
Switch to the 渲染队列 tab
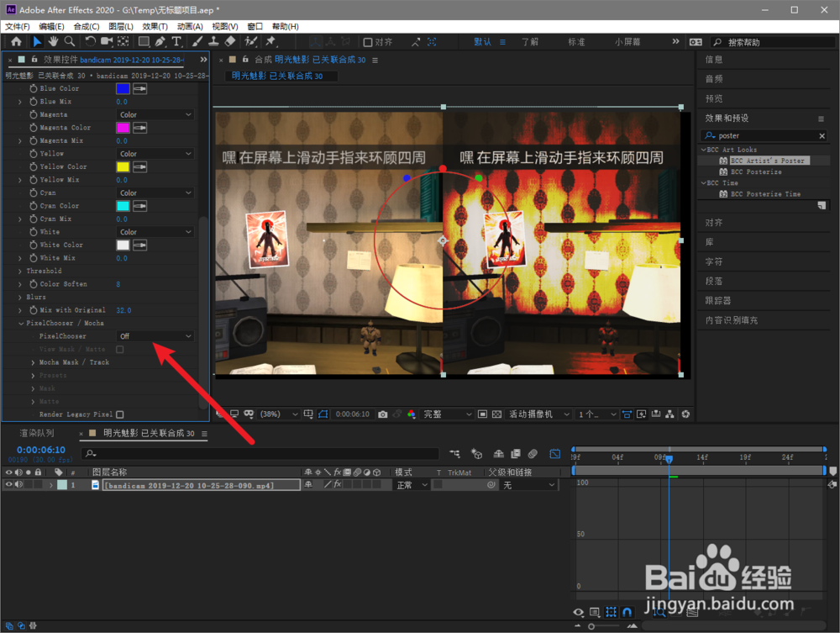[37, 433]
